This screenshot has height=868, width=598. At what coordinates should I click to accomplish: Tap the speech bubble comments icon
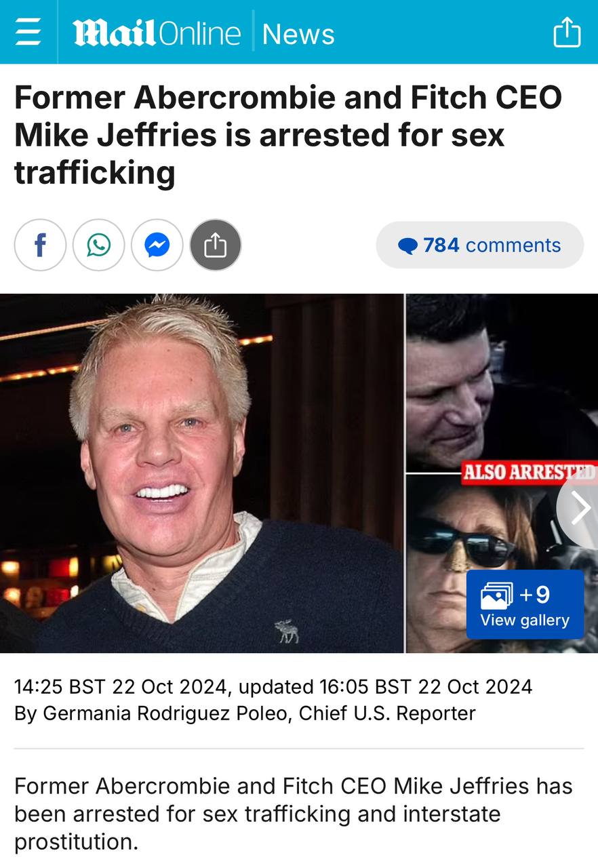407,246
